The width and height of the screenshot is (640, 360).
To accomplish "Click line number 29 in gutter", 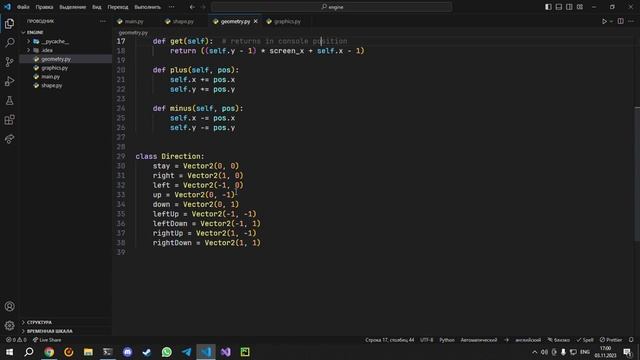I will click(121, 156).
